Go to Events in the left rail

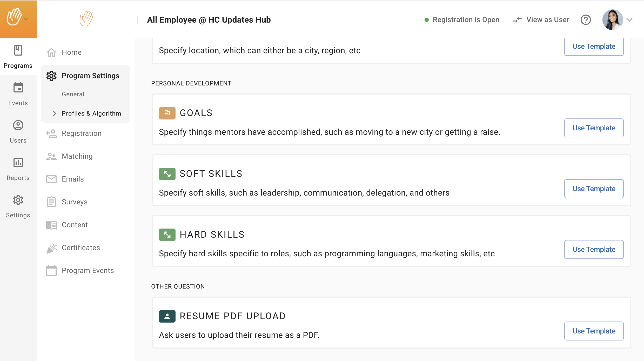click(x=18, y=94)
